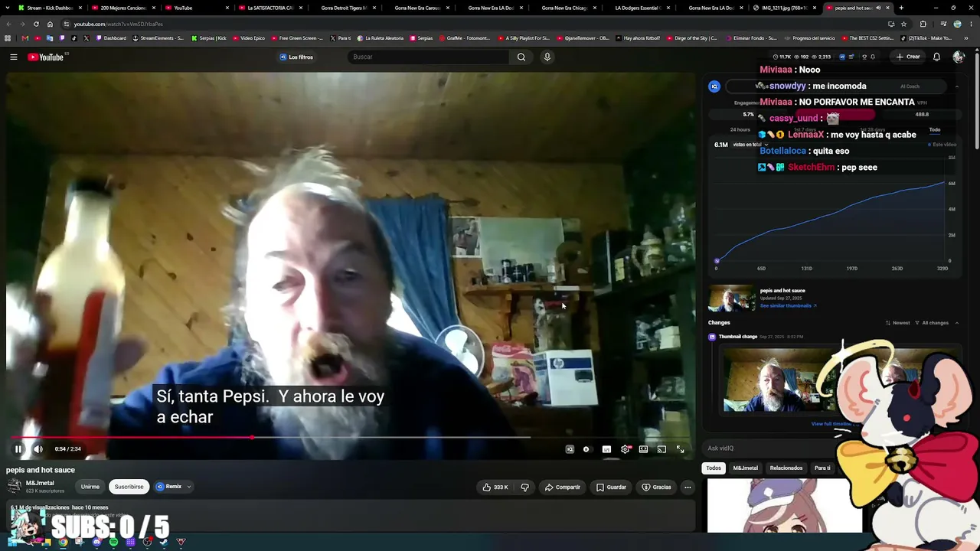The height and width of the screenshot is (551, 980).
Task: Mute the video volume
Action: click(x=38, y=449)
